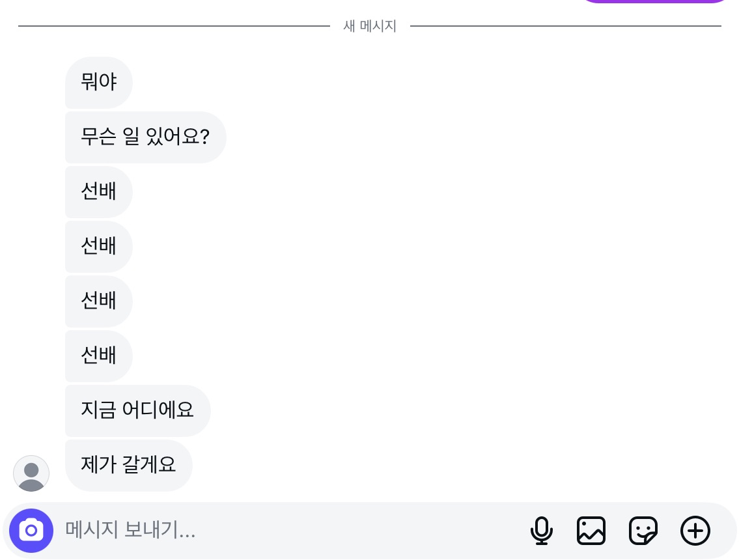Click empty chat area beside 지금 어디에요
Viewport: 739px width, 560px height.
coord(456,411)
